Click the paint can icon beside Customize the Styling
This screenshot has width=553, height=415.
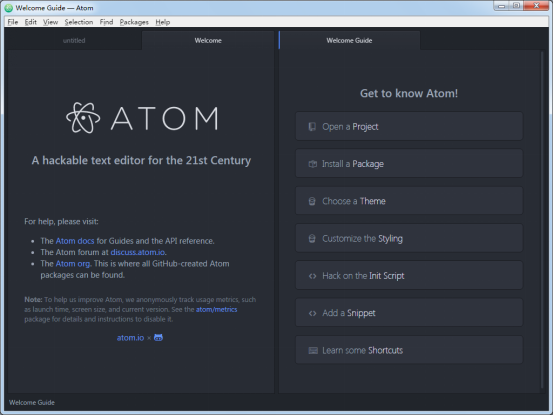pos(312,239)
